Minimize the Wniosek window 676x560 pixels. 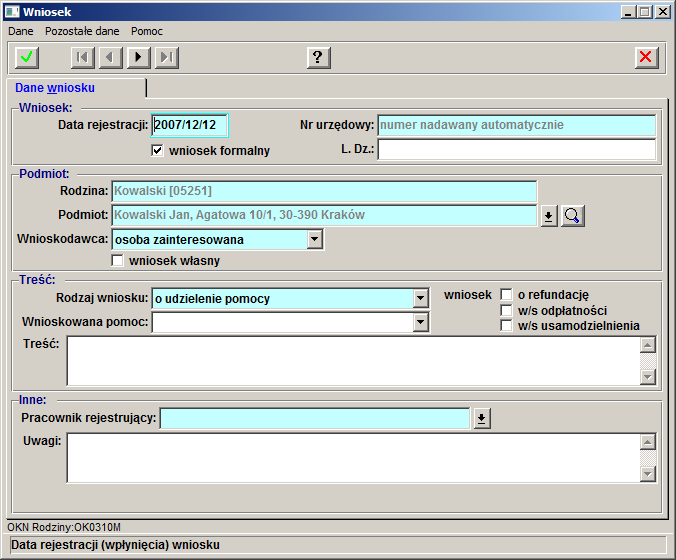(628, 12)
